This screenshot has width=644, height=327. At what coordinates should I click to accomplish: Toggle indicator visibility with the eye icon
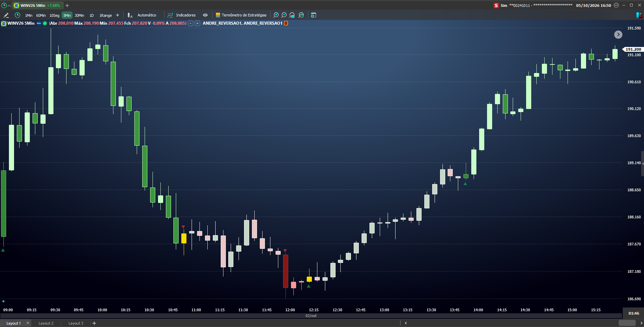point(205,15)
